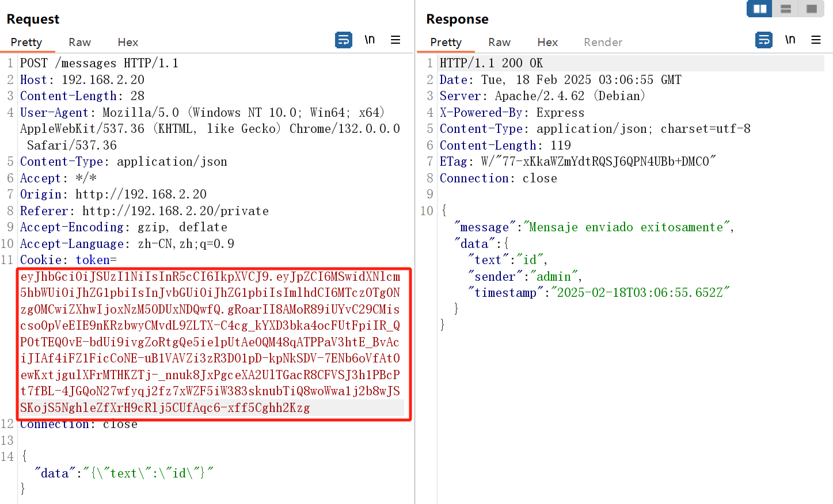Toggle word wrap in Response panel
The width and height of the screenshot is (833, 504).
click(764, 40)
